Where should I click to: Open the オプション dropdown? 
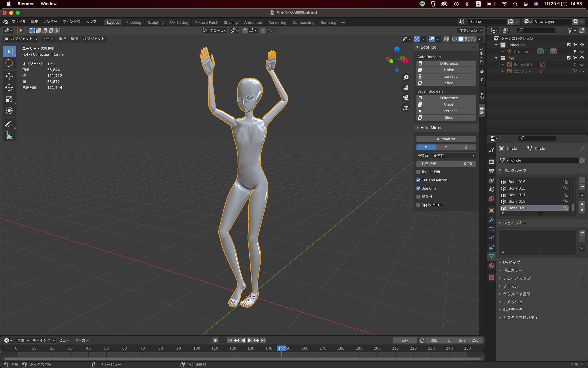tap(471, 30)
